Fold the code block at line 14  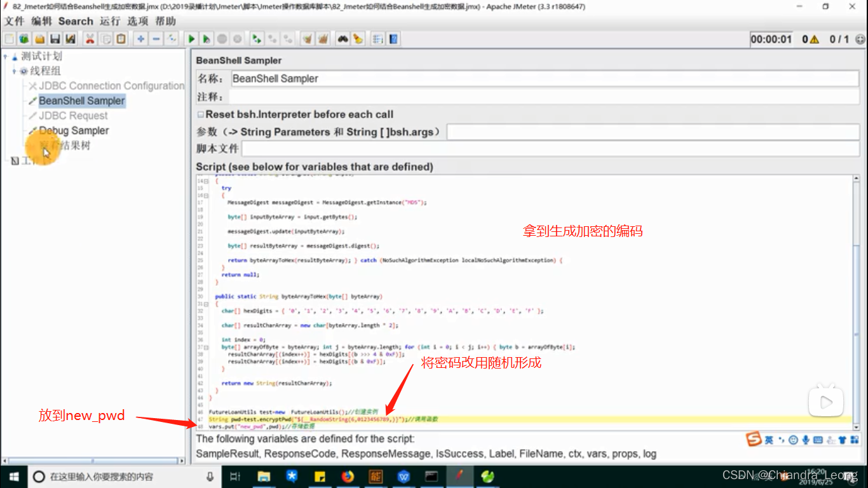click(206, 182)
